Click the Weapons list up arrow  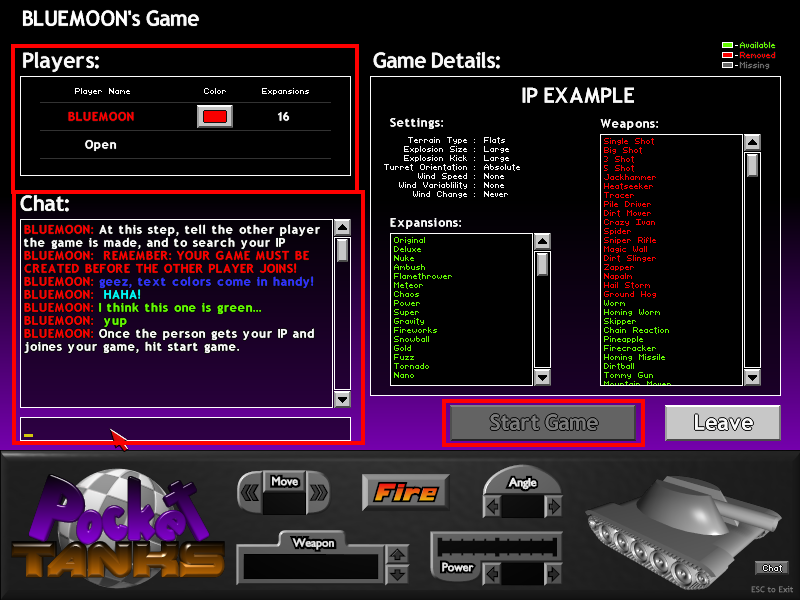coord(753,142)
